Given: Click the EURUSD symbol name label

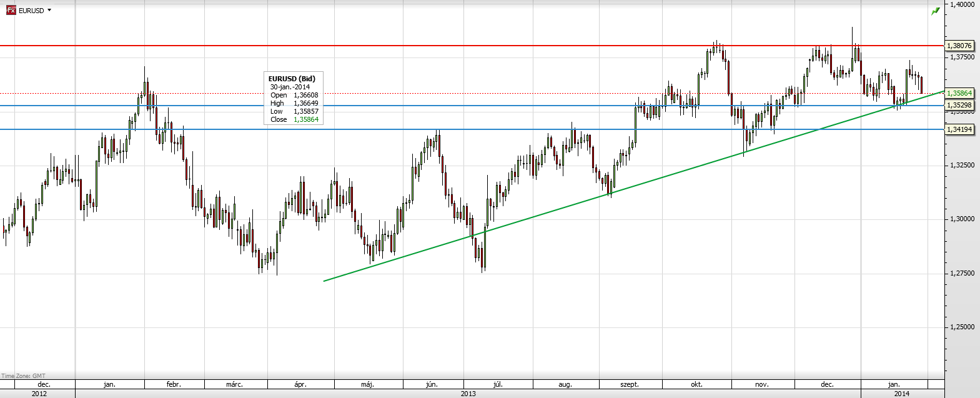Looking at the screenshot, I should point(31,11).
